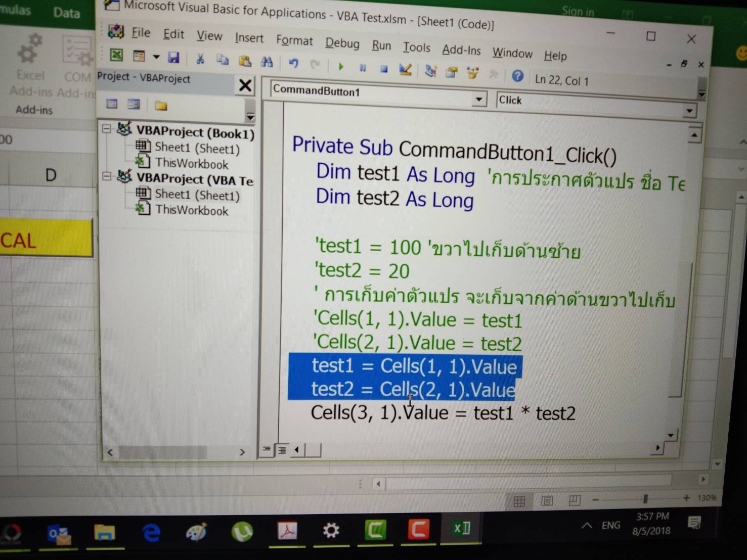Open the Insert menu

pyautogui.click(x=249, y=38)
